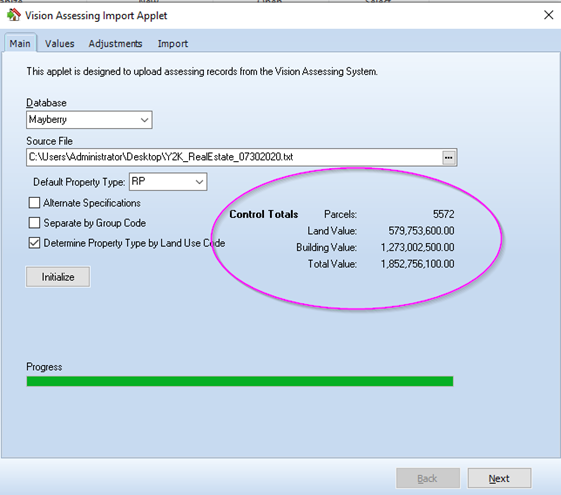This screenshot has width=561, height=495.
Task: Open the Values tab
Action: point(60,44)
